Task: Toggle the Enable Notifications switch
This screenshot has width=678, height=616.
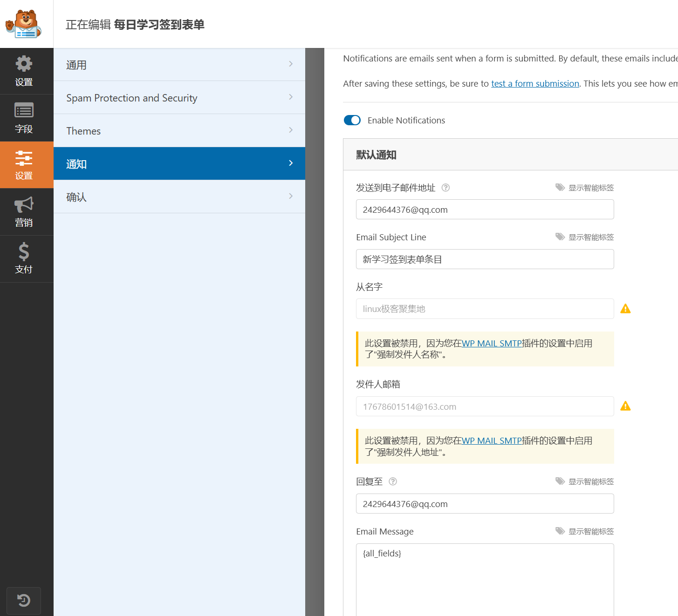Action: (352, 120)
